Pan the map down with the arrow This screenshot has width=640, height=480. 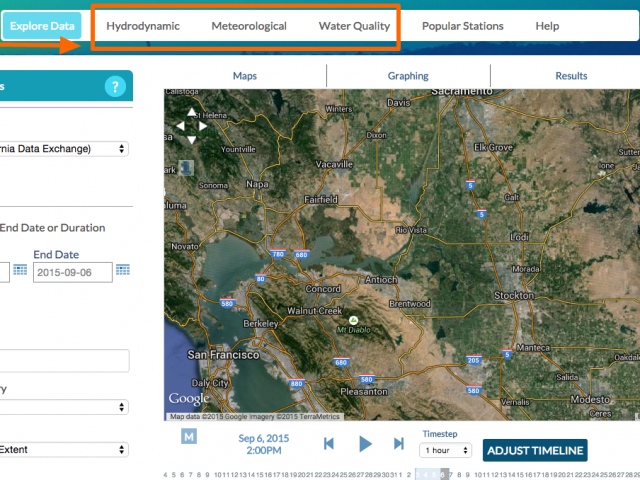click(190, 138)
